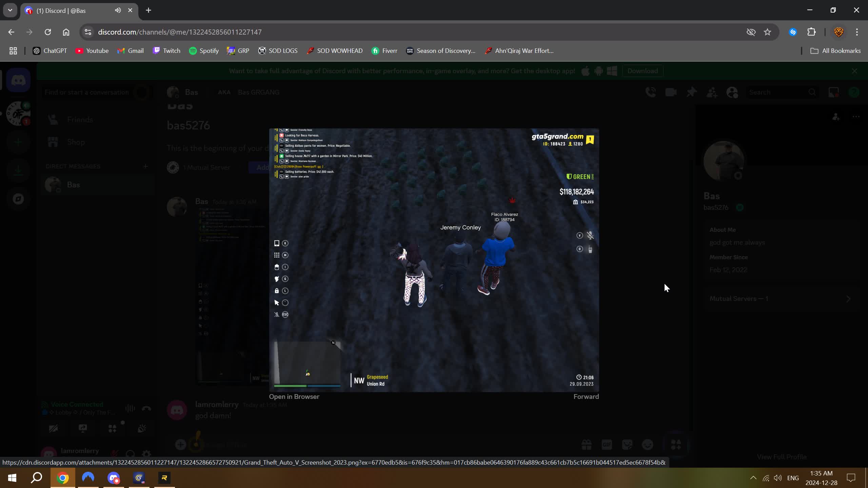Viewport: 868px width, 488px height.
Task: Start a video call from the top toolbar
Action: (671, 92)
